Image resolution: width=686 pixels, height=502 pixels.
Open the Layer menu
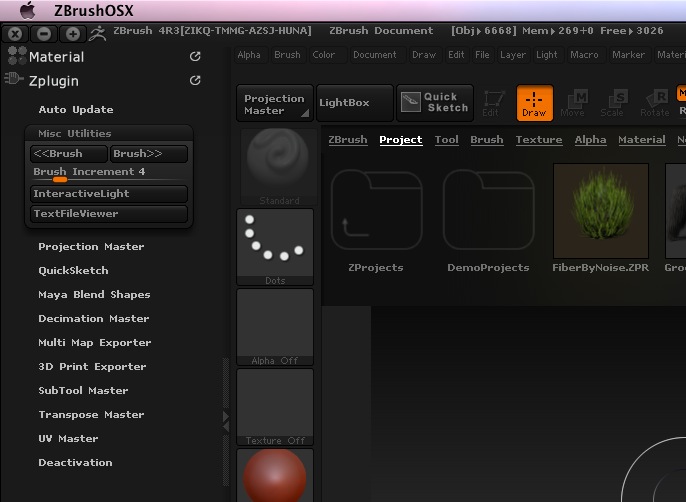point(513,55)
